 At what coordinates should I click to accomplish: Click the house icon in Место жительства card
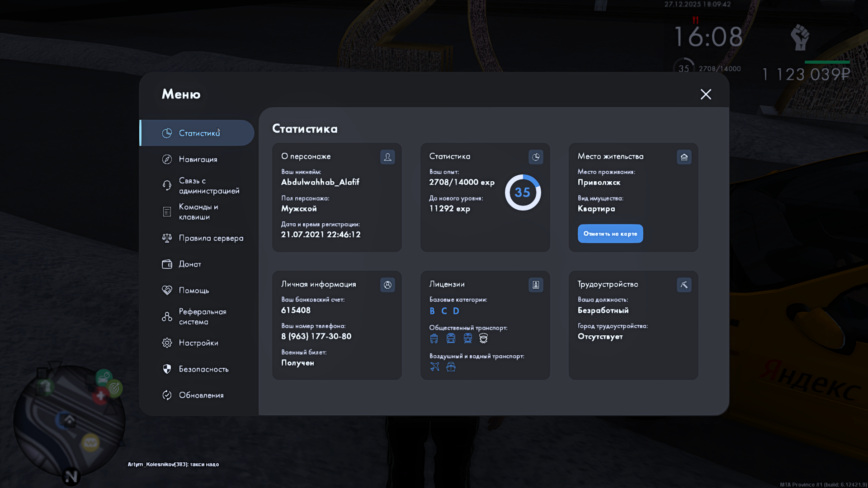tap(684, 157)
